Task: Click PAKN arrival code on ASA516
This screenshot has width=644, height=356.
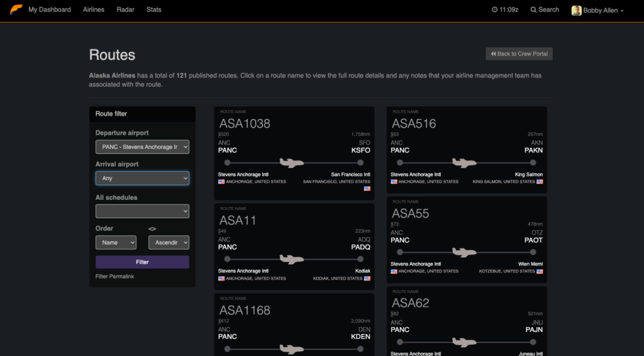Action: pyautogui.click(x=533, y=150)
